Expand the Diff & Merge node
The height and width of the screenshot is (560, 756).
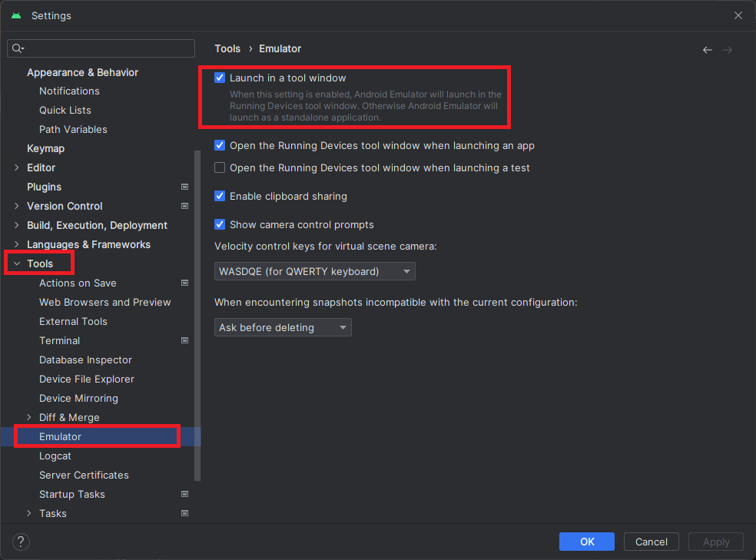click(29, 417)
